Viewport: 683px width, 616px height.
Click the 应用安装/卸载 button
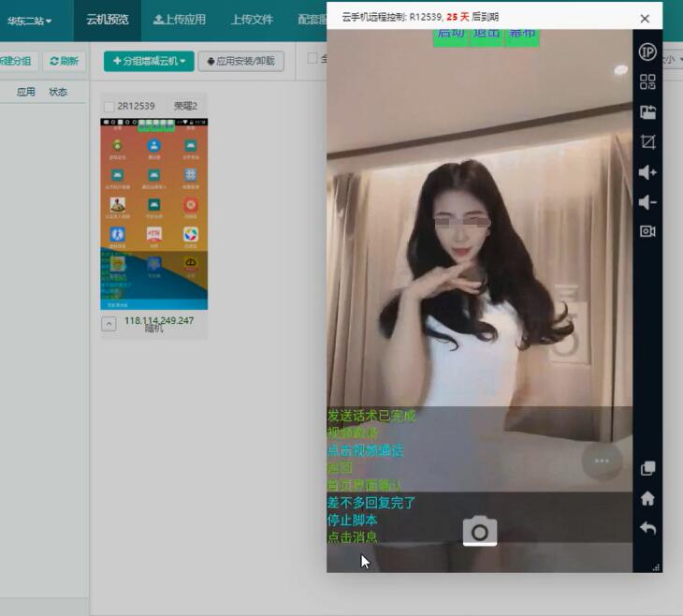(x=240, y=61)
